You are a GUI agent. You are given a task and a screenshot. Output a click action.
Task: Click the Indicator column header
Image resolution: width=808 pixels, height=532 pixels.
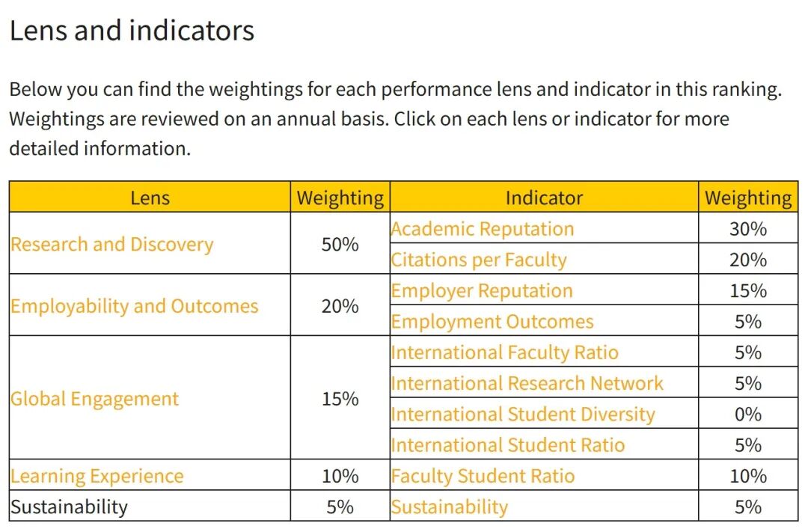544,198
